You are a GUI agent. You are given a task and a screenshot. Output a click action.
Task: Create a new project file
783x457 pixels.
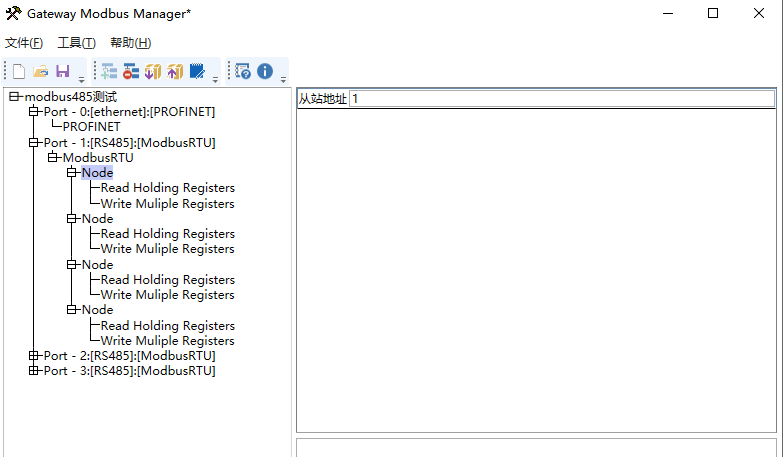tap(19, 71)
